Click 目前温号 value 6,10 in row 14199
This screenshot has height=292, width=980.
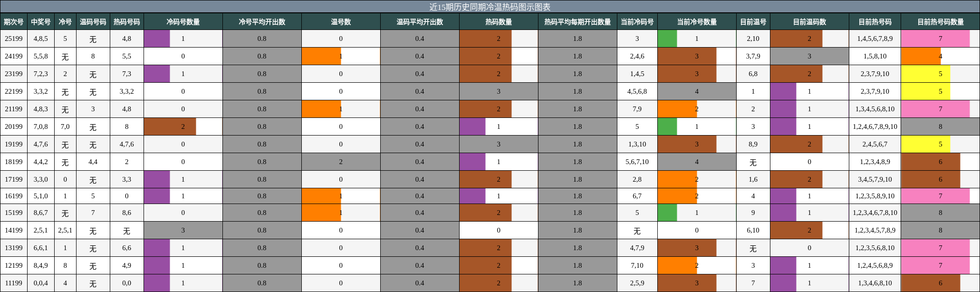pos(753,230)
